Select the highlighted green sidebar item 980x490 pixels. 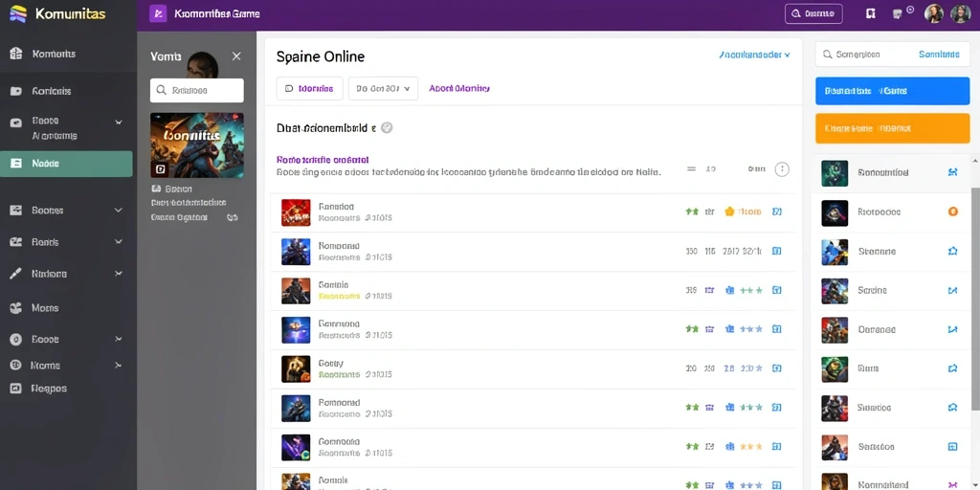click(66, 164)
